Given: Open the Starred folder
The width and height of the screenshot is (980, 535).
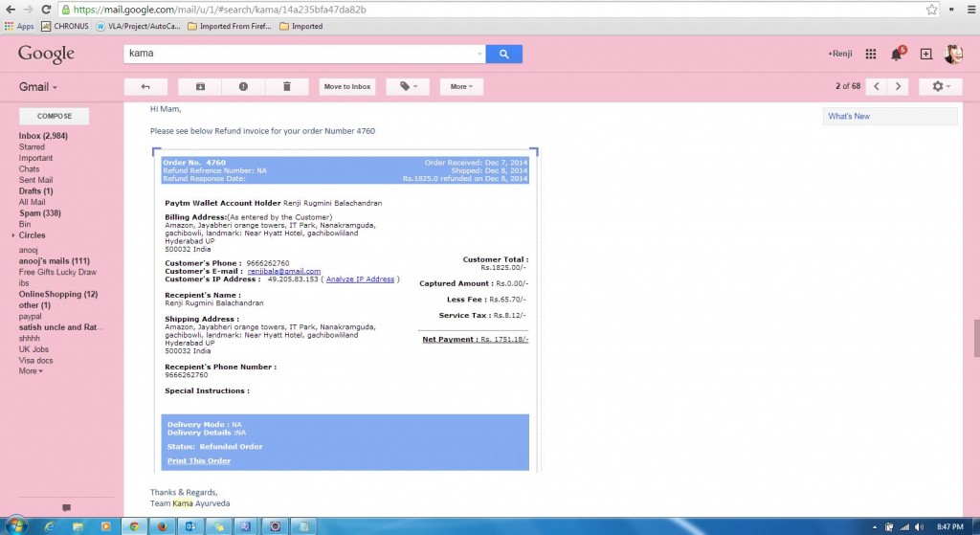Looking at the screenshot, I should point(32,146).
